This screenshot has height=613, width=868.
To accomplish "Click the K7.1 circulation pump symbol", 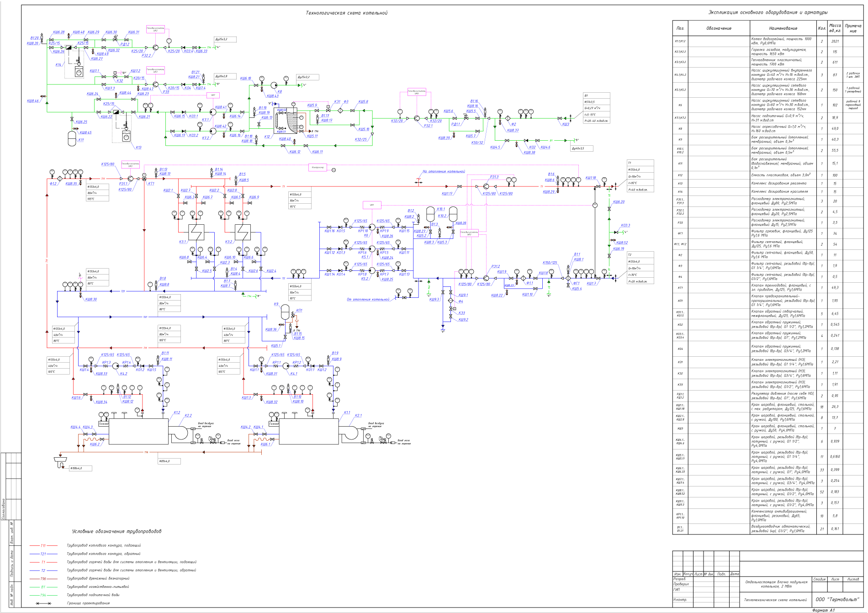I will pos(213,112).
